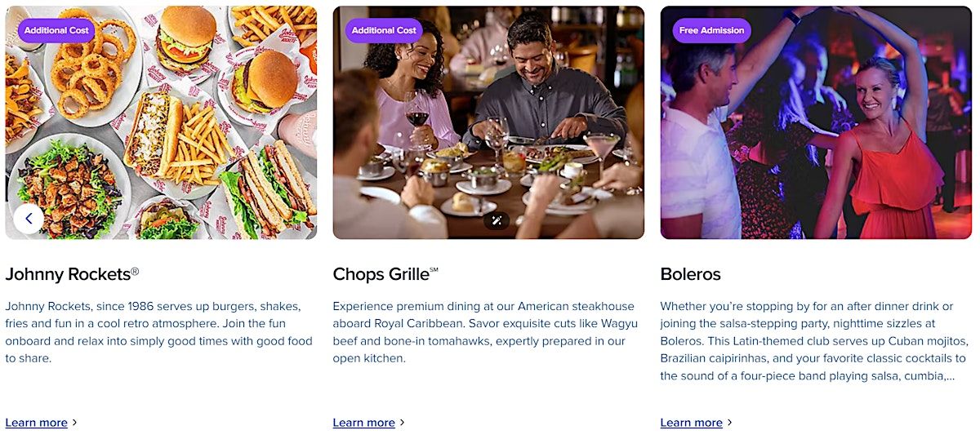The image size is (980, 439).
Task: Expand the truncated Boleros description text
Action: [x=950, y=376]
